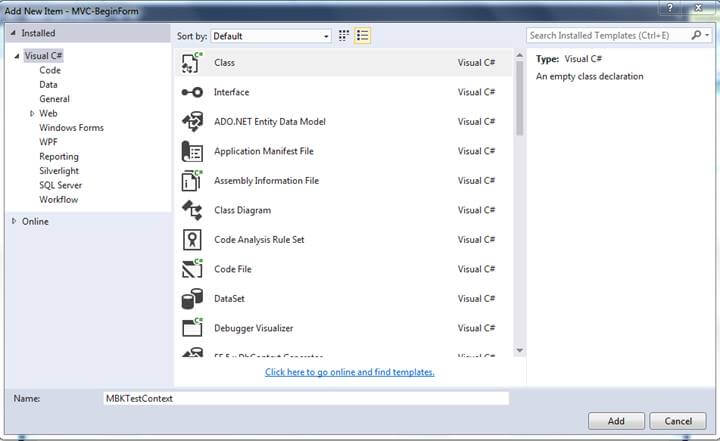Collapse the Installed section
This screenshot has height=441, width=720.
[13, 33]
